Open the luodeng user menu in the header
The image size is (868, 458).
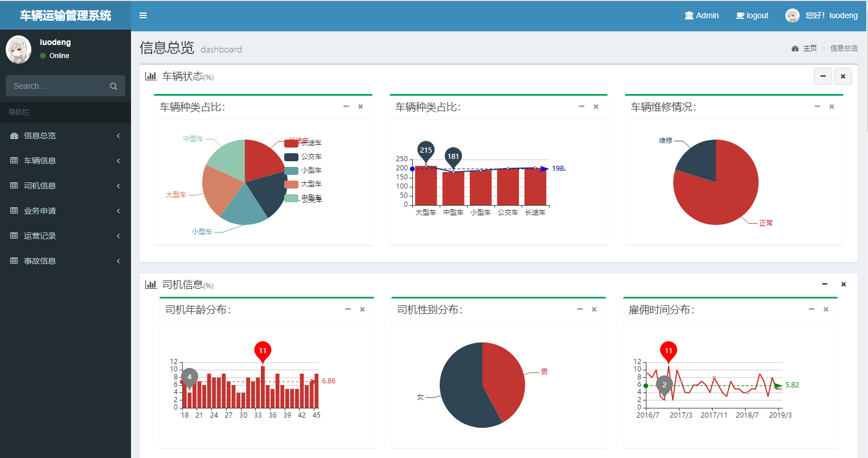tap(821, 15)
